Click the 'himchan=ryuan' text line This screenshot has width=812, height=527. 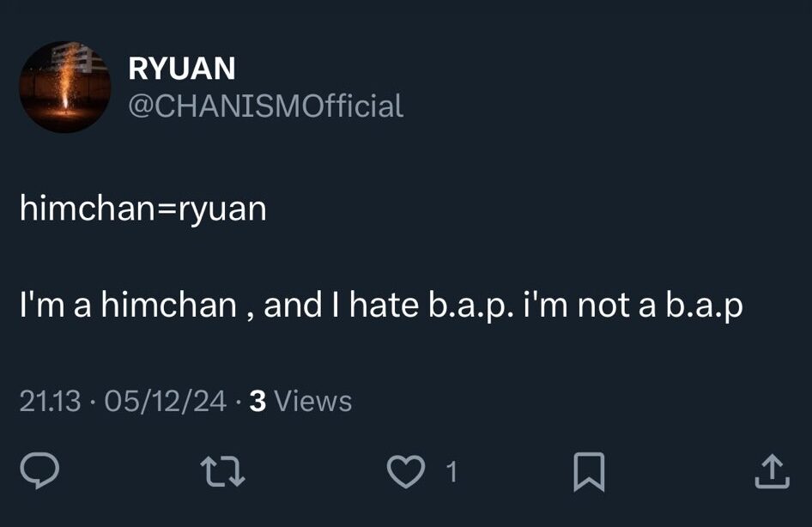(x=142, y=208)
